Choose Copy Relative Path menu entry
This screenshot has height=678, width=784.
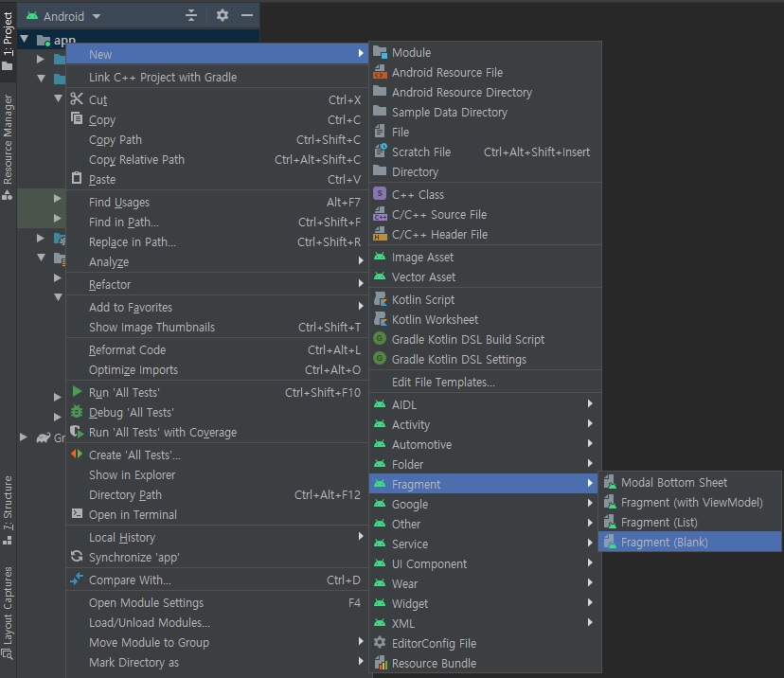pos(217,159)
